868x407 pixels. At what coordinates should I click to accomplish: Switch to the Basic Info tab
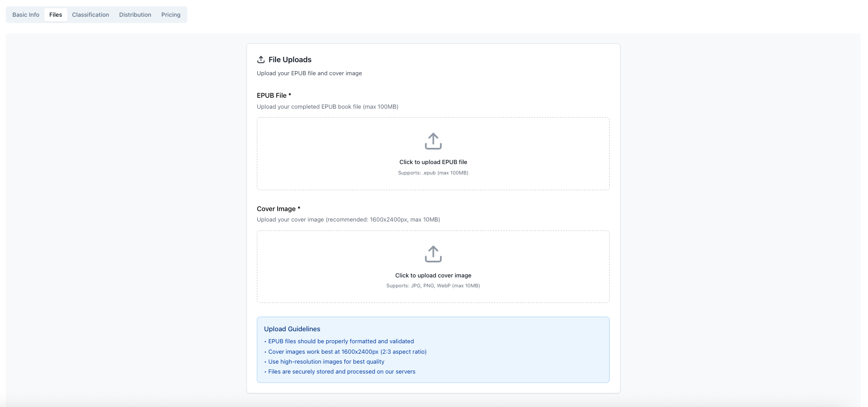[x=25, y=15]
